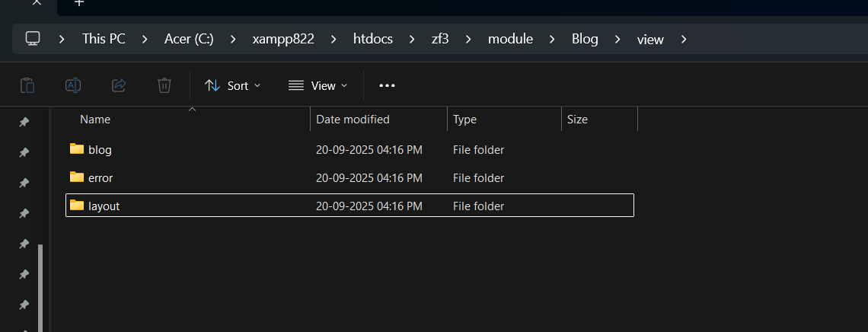Sort by Date modified column header
The image size is (868, 332).
click(x=353, y=120)
